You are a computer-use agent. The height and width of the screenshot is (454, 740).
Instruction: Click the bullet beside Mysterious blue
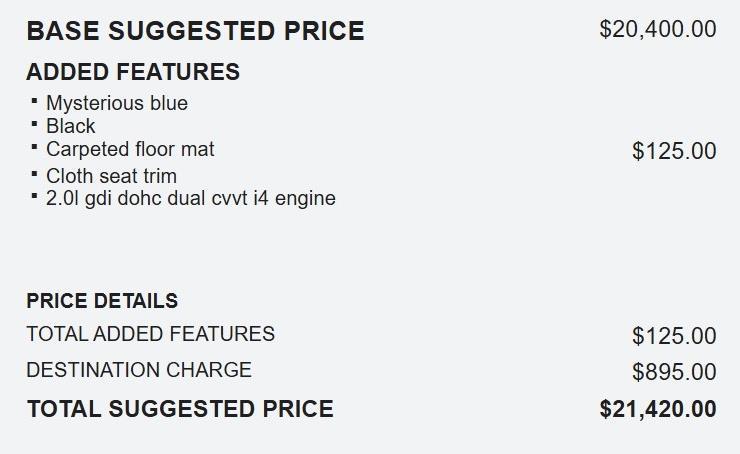click(x=34, y=101)
